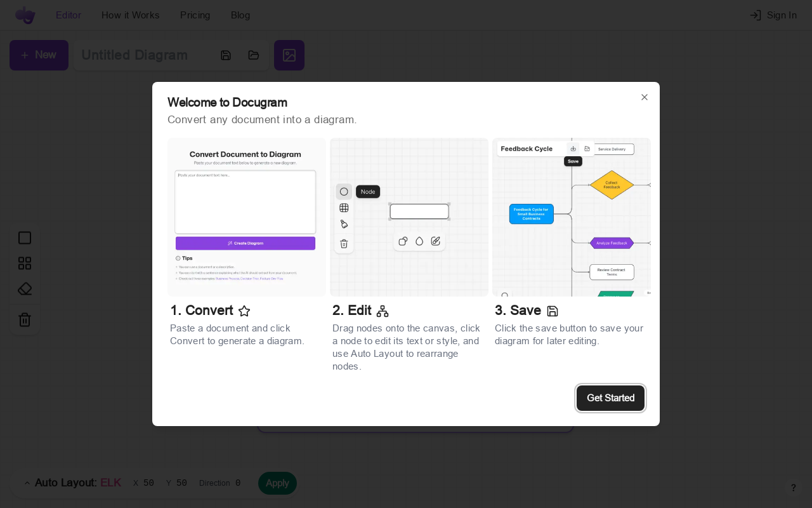This screenshot has width=812, height=508.
Task: Click the save diagram icon in toolbar
Action: 226,55
